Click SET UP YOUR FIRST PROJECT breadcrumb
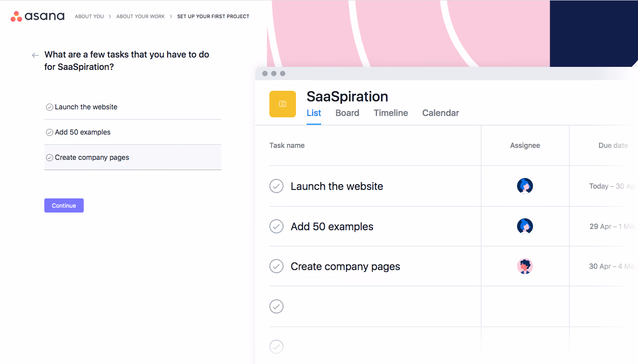Screen dimensions: 638x364 coord(213,16)
